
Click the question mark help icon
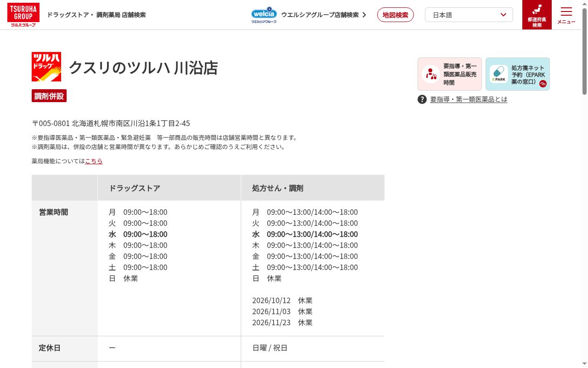pos(422,99)
